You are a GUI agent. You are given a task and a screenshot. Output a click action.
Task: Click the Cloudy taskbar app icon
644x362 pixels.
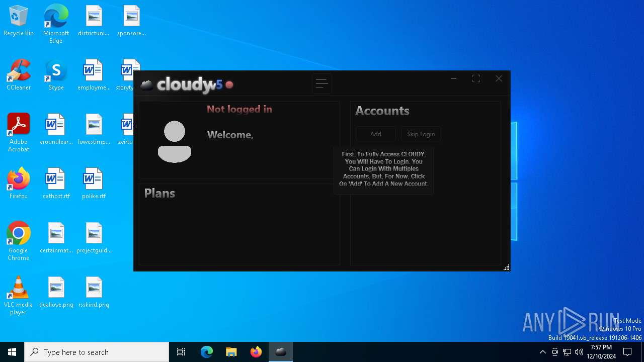pyautogui.click(x=281, y=352)
